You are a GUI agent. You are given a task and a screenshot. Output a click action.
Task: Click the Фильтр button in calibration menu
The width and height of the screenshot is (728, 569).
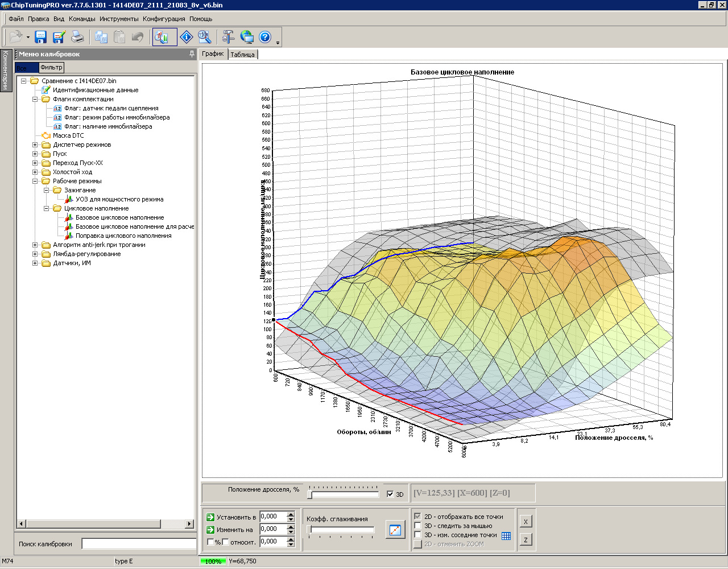pyautogui.click(x=52, y=68)
